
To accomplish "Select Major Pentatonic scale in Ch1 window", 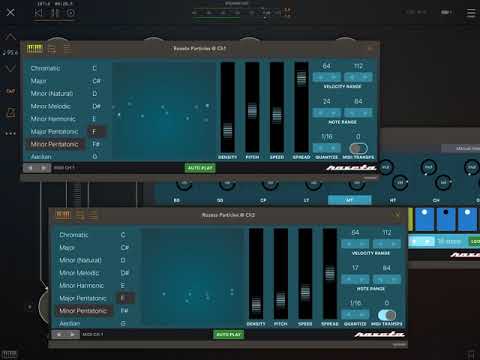I will tap(54, 132).
